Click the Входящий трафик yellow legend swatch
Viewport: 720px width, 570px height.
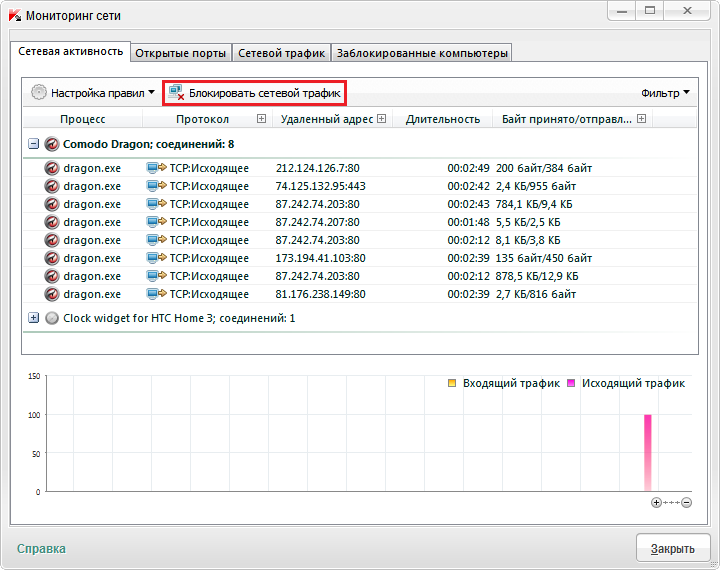click(452, 383)
